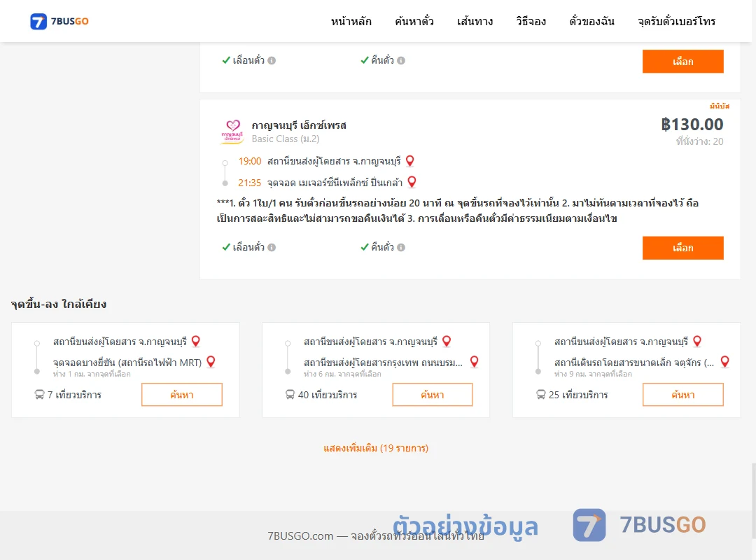
Task: Click the info icon beside คืนตั๋ว in the top card
Action: coord(401,60)
